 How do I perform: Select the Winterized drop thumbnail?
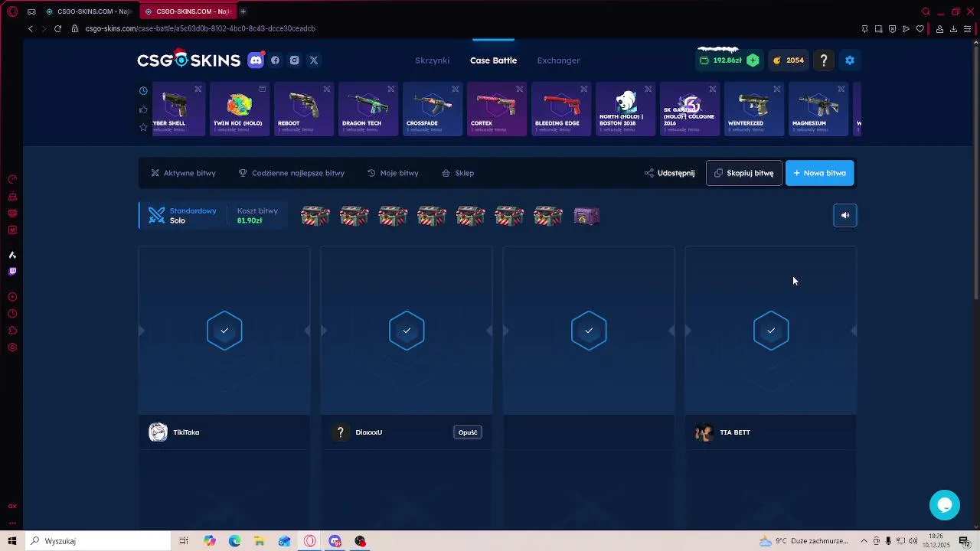pos(754,109)
